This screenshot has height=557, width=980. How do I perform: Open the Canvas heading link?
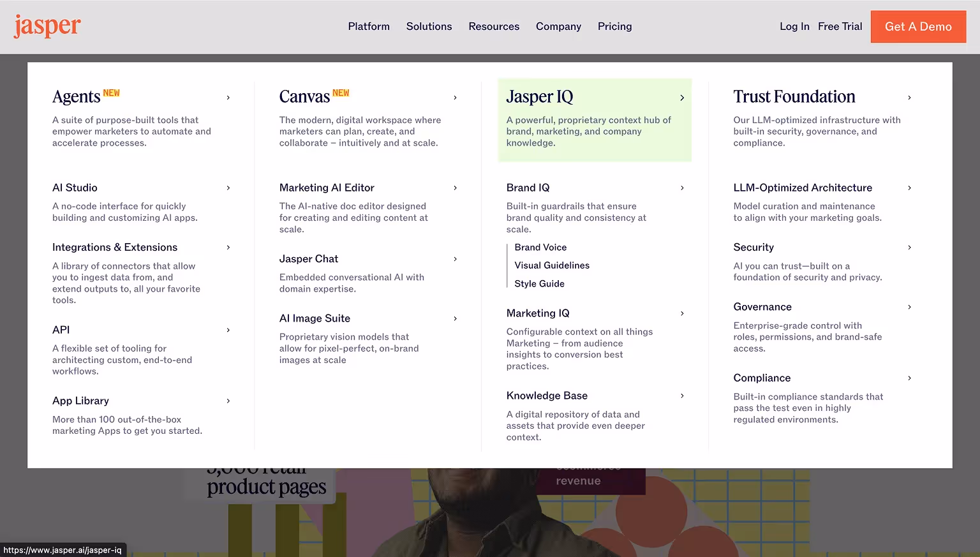pos(304,97)
